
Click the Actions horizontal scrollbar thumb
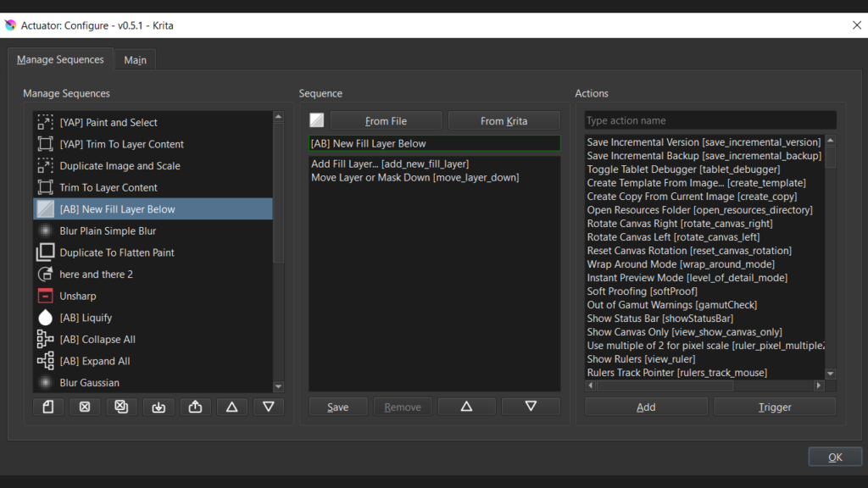[x=665, y=385]
